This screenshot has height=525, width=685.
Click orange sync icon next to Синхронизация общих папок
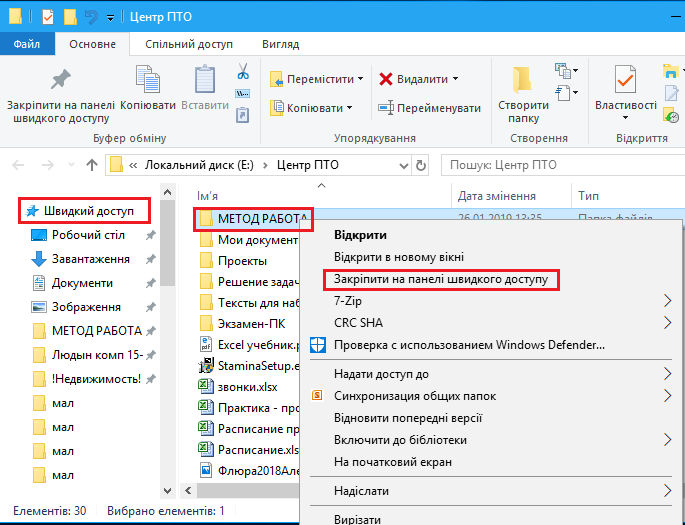click(317, 396)
